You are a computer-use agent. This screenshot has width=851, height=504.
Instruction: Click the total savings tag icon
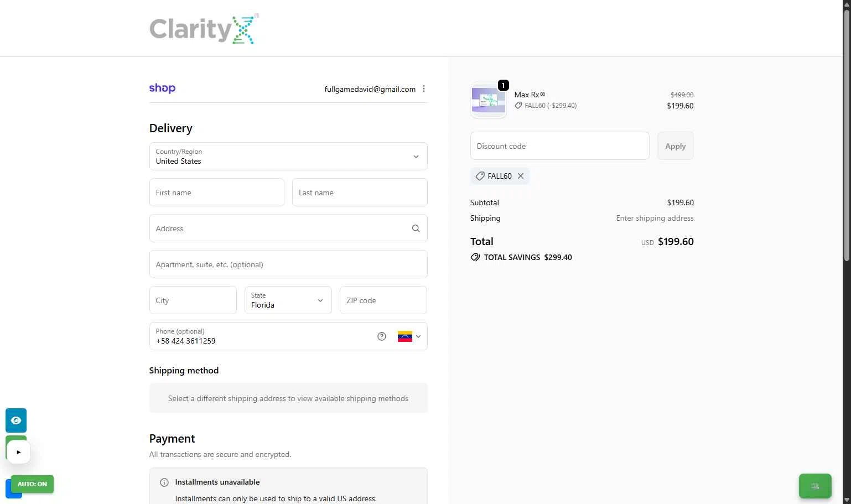click(x=475, y=257)
